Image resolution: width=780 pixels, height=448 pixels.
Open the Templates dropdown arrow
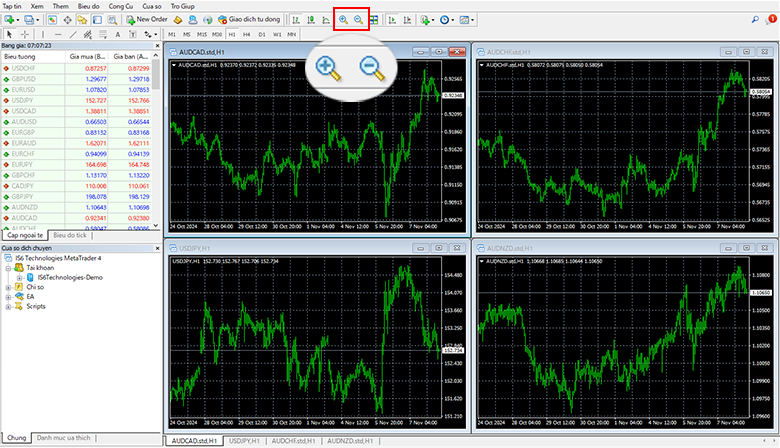(473, 20)
